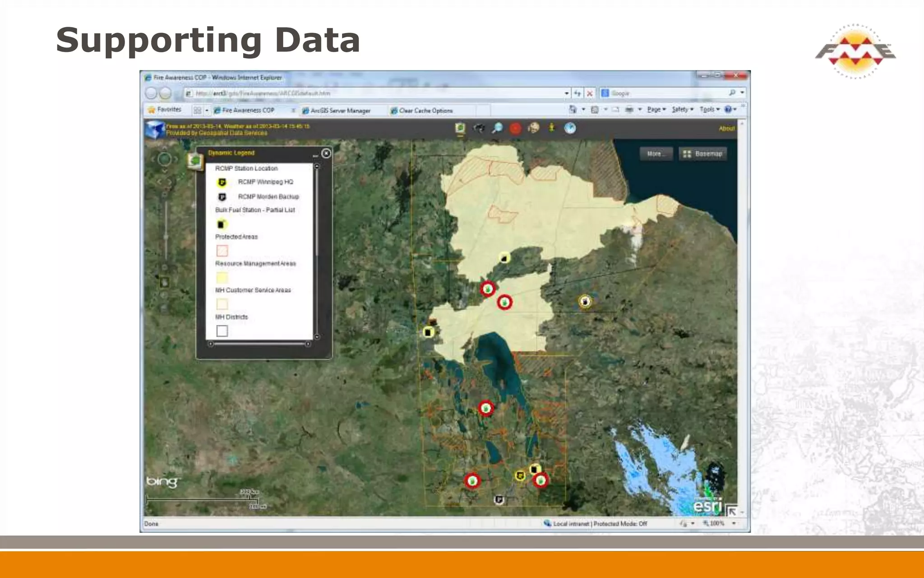
Task: Click the Home icon in the command bar
Action: point(573,109)
